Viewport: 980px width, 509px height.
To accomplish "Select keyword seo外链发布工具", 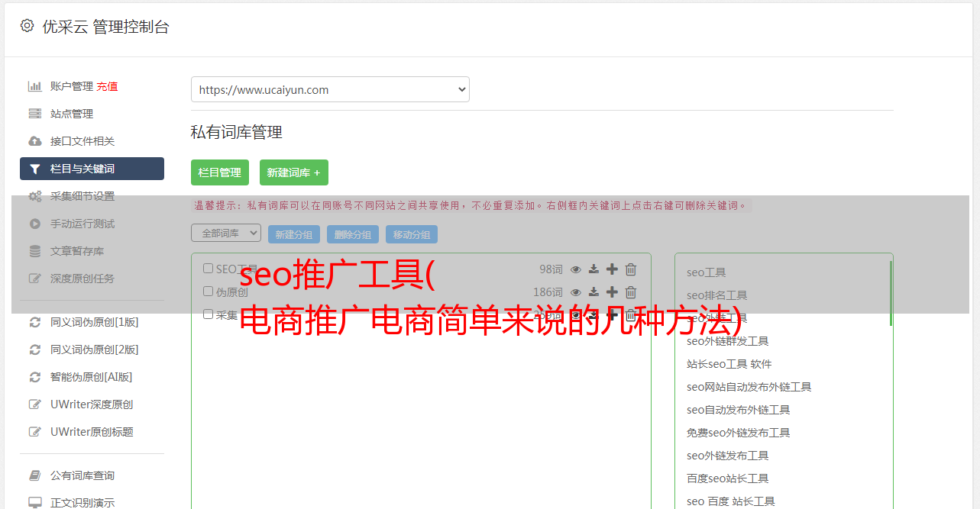I will click(x=728, y=456).
